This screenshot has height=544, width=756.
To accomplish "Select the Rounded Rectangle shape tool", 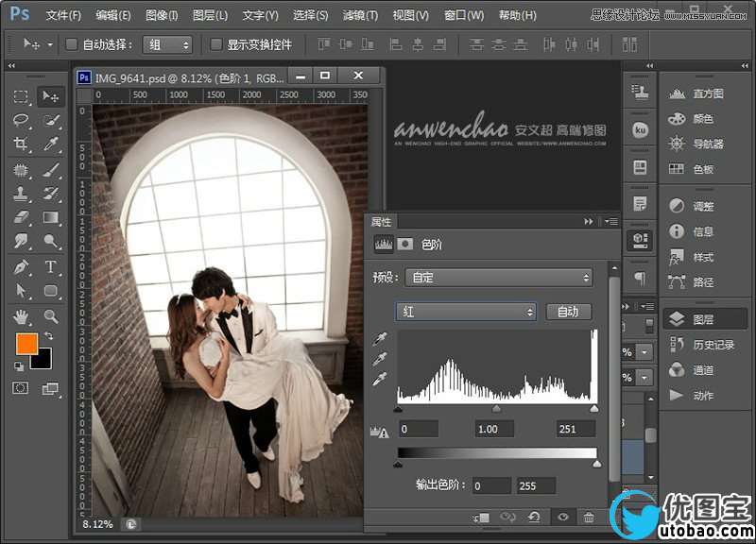I will 51,291.
